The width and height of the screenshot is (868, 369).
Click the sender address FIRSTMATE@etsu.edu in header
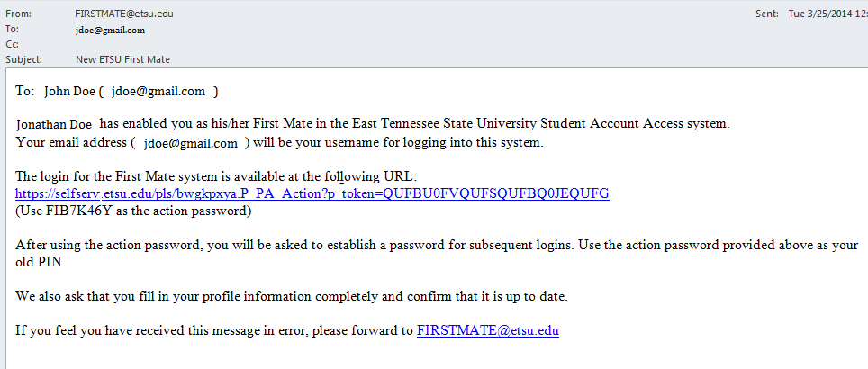coord(122,14)
